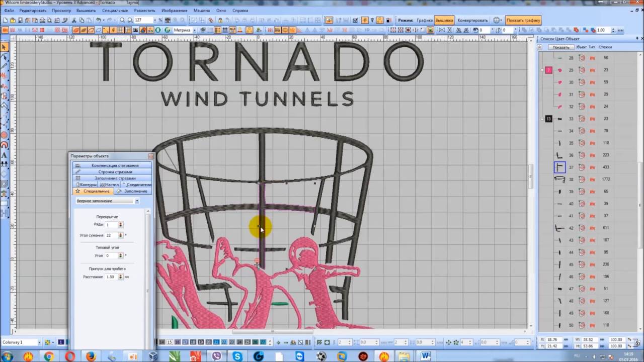Open the Изображение menu
This screenshot has width=644, height=362.
(x=175, y=11)
